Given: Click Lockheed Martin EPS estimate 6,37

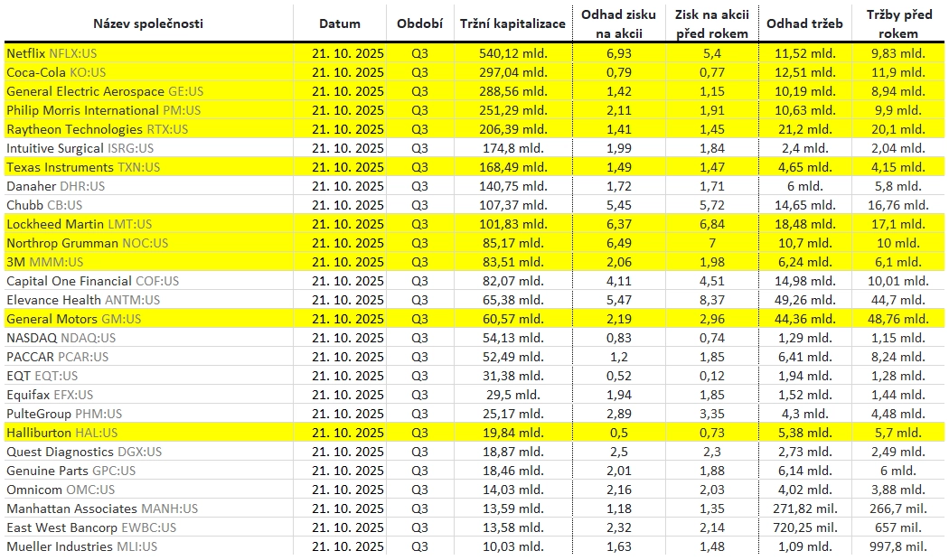Looking at the screenshot, I should [618, 224].
